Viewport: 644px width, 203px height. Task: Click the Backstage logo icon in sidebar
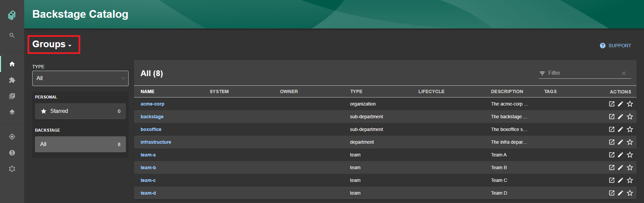click(x=12, y=15)
